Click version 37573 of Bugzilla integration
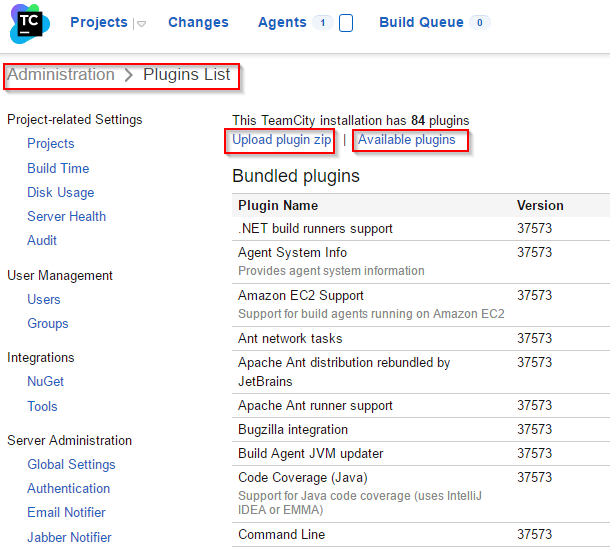The image size is (610, 547). [x=534, y=430]
